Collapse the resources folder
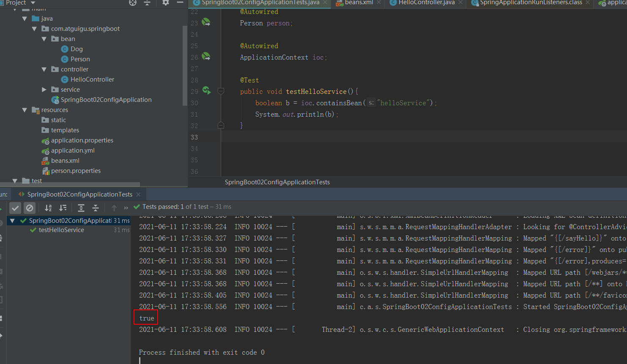This screenshot has width=627, height=364. click(x=25, y=110)
